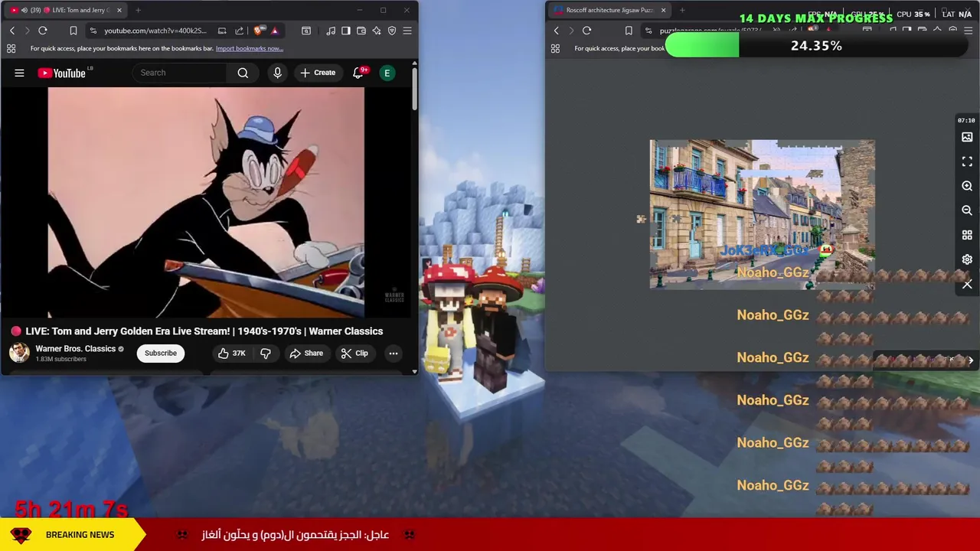Toggle puzzle fullscreen mode icon
Viewport: 980px width, 551px height.
967,161
